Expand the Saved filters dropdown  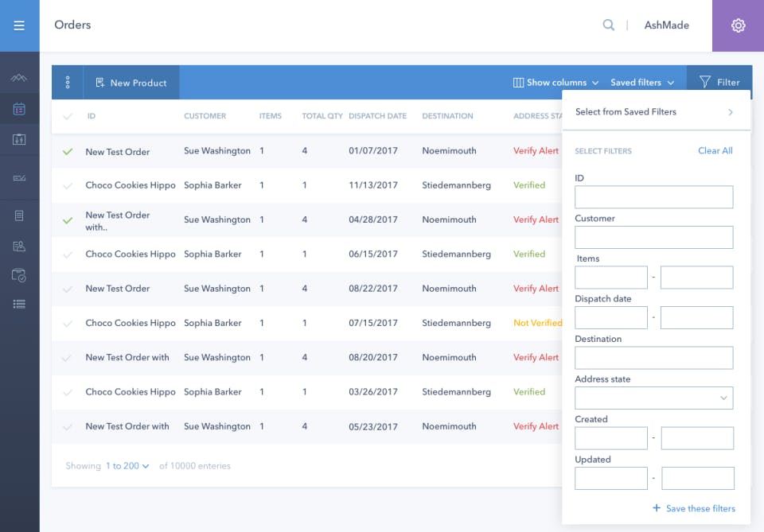[x=642, y=82]
